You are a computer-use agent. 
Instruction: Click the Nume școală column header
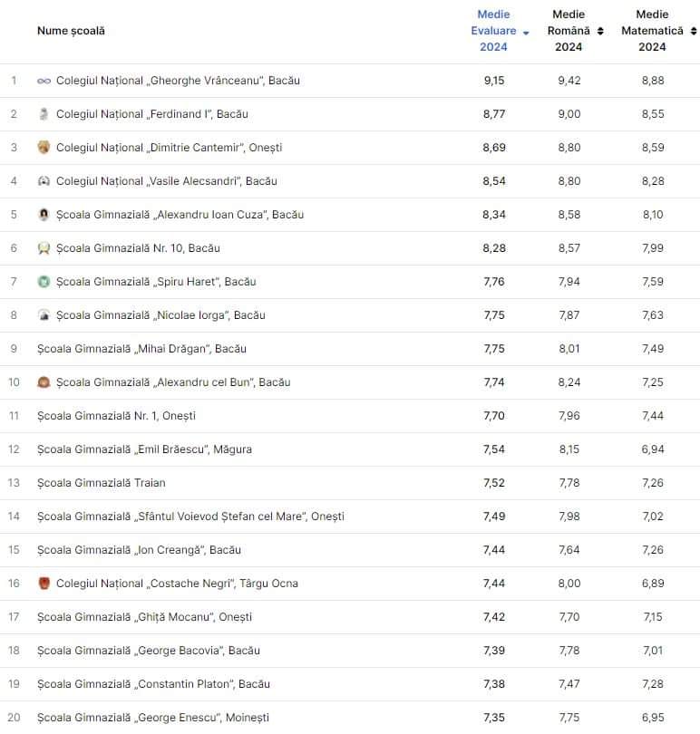click(71, 31)
